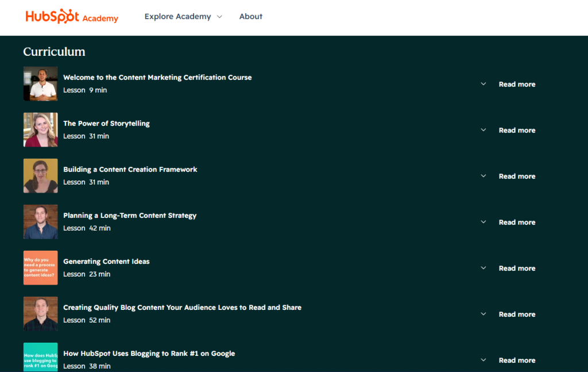Image resolution: width=588 pixels, height=372 pixels.
Task: Expand the How HubSpot Uses Blogging chevron
Action: tap(483, 360)
